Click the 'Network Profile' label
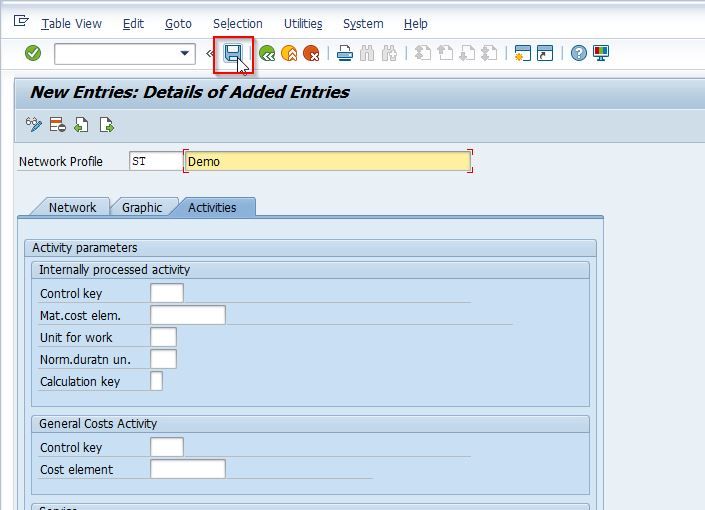This screenshot has width=705, height=510. coord(61,161)
